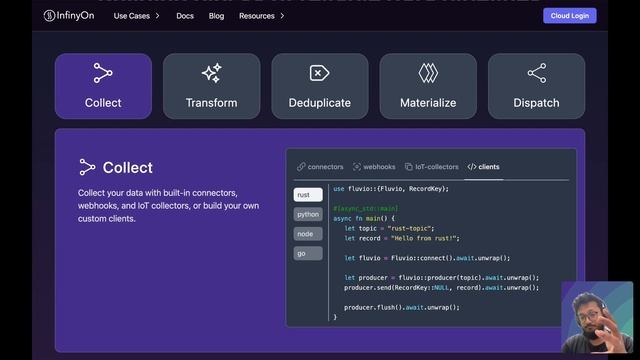Expand the Resources menu

(261, 16)
